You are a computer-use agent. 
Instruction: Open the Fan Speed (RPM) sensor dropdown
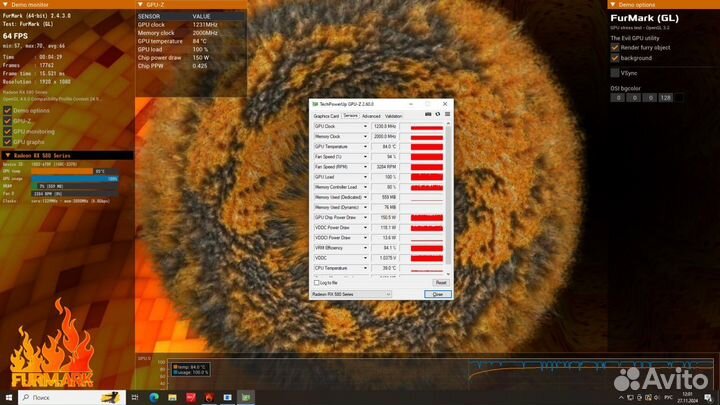coord(365,167)
